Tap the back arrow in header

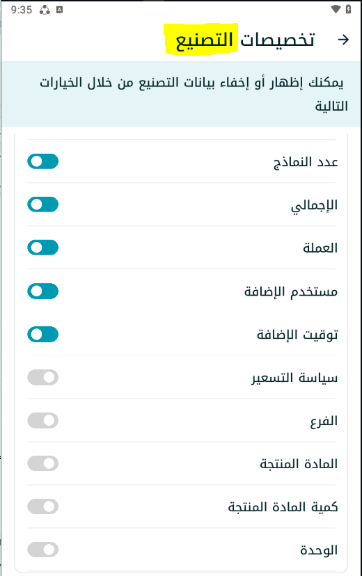click(x=343, y=40)
